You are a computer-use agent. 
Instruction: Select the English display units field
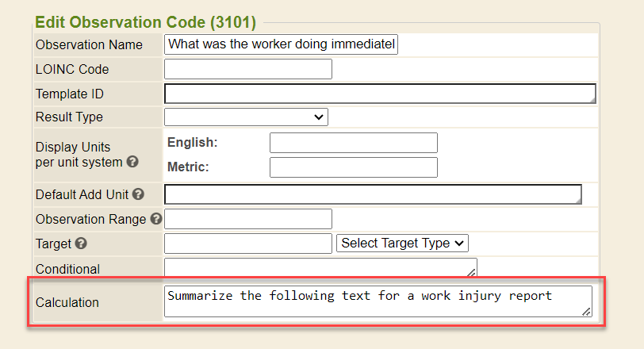point(353,143)
